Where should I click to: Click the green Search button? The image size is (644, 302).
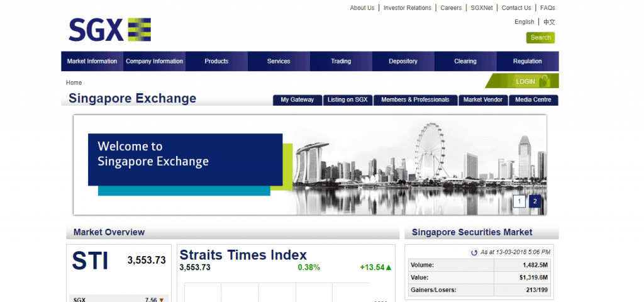tap(540, 37)
